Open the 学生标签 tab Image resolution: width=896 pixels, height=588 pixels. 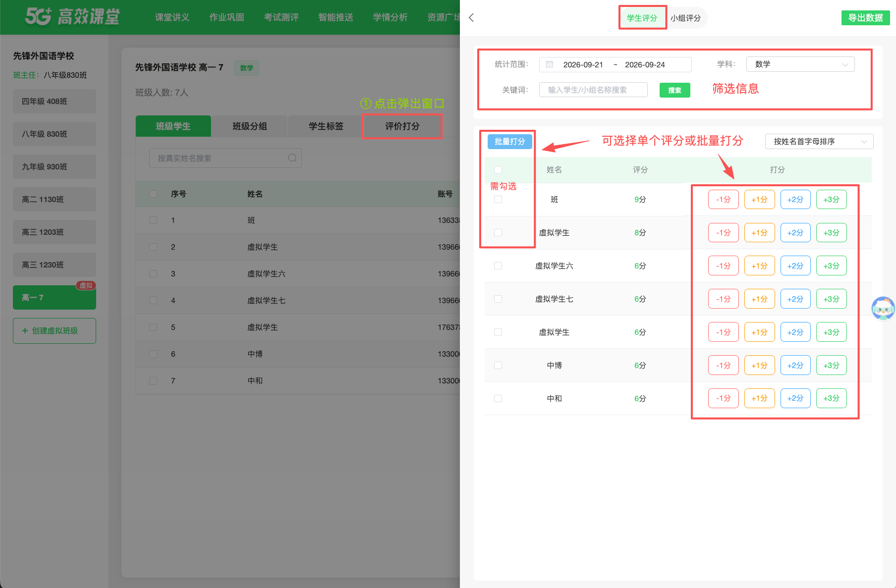point(326,126)
